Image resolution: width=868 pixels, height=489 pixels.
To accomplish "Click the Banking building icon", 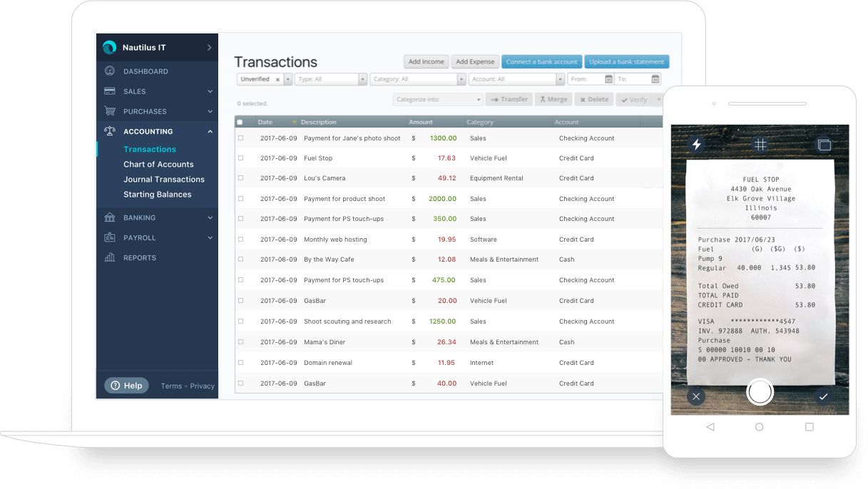I will point(109,217).
